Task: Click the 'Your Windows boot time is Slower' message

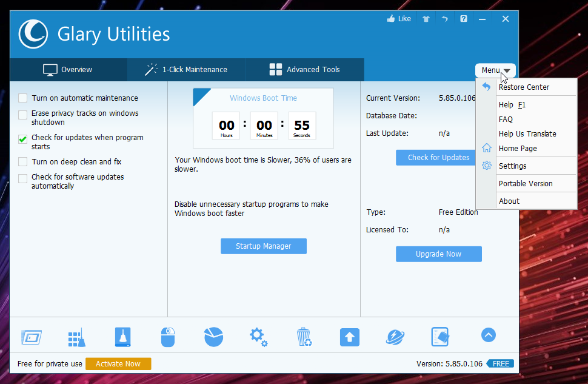Action: (263, 164)
